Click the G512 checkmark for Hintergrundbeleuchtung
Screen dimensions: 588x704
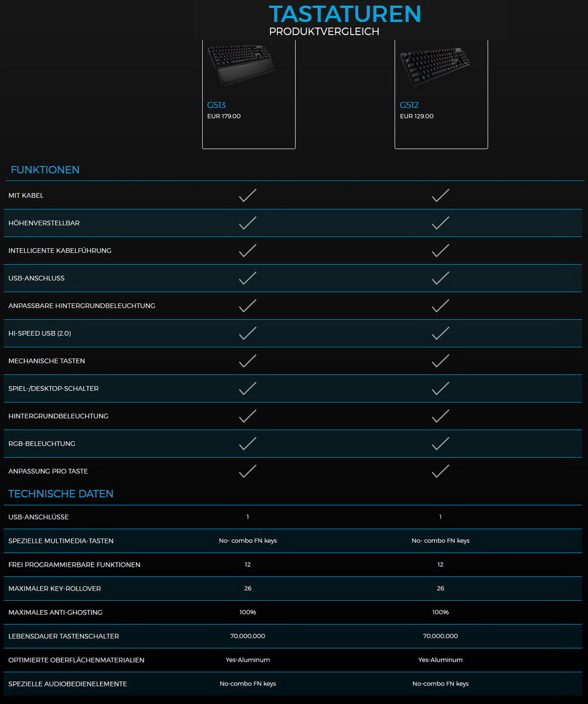click(x=440, y=416)
